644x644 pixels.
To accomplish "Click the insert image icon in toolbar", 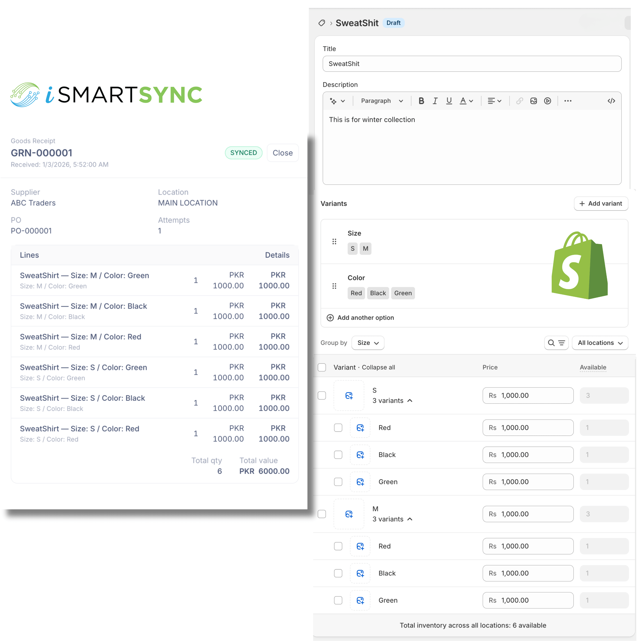I will (533, 101).
